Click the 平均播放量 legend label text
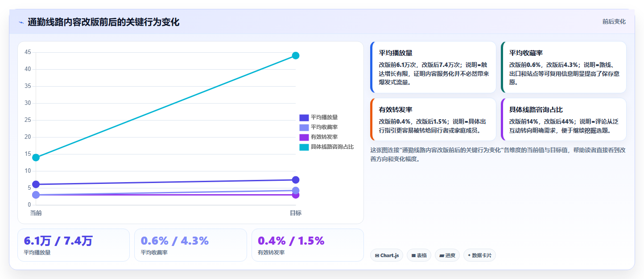 point(324,117)
